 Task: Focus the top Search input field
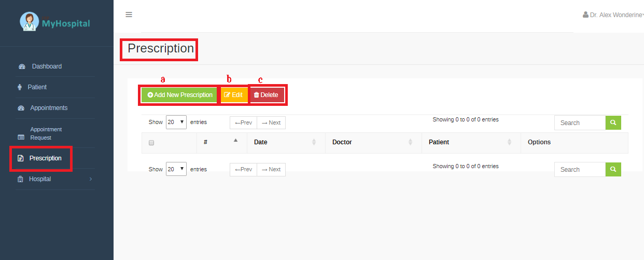coord(580,123)
